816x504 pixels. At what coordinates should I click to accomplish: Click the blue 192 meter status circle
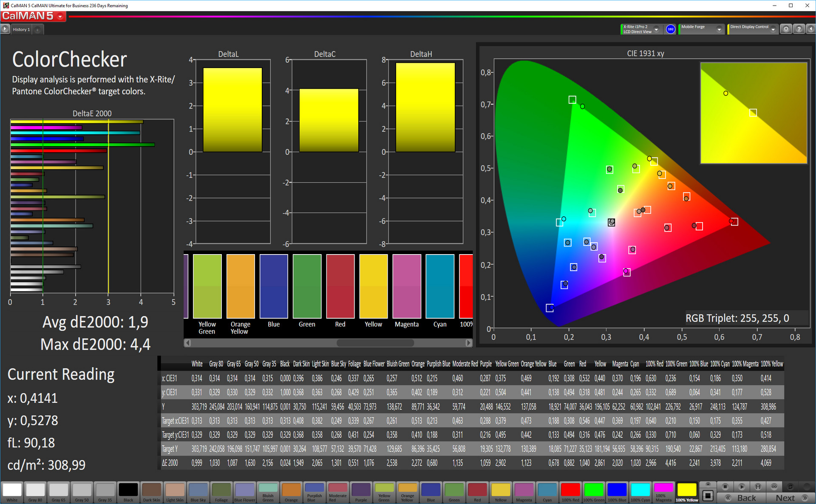(x=670, y=29)
